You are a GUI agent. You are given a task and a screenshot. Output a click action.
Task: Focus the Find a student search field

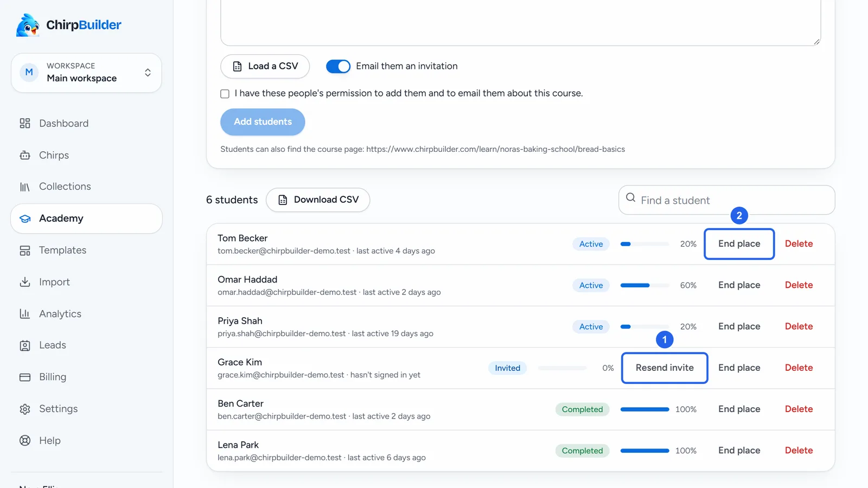click(x=726, y=200)
